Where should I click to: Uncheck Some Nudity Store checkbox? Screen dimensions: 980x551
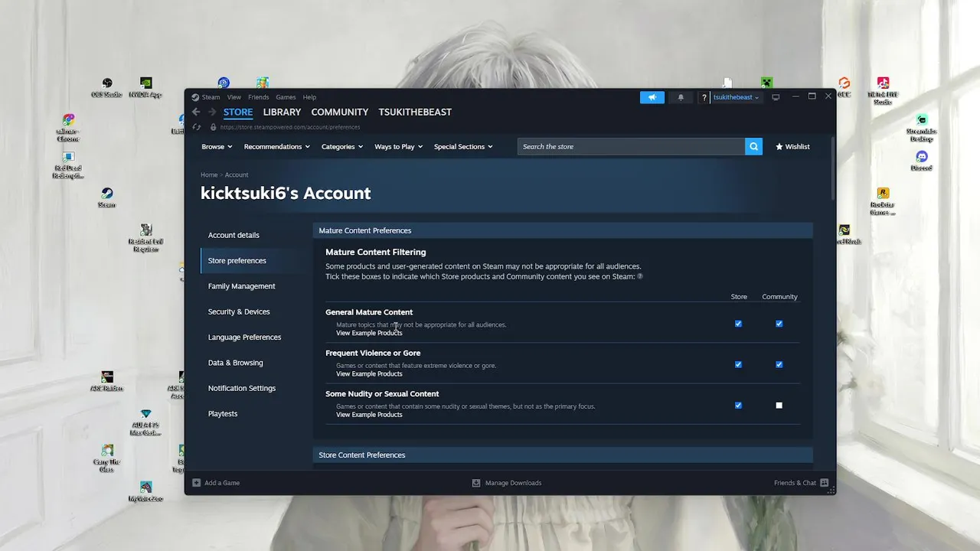point(738,406)
